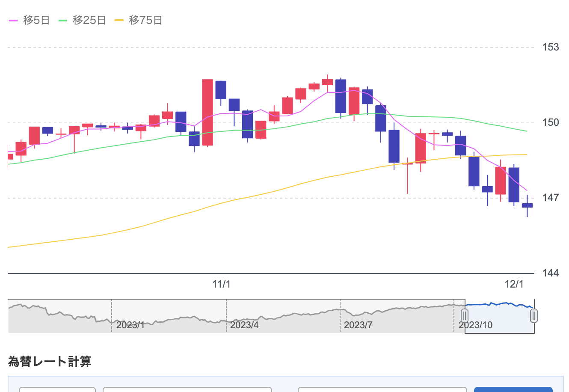Click the tallest red candlestick before 11/1
The image size is (569, 392).
[x=207, y=113]
